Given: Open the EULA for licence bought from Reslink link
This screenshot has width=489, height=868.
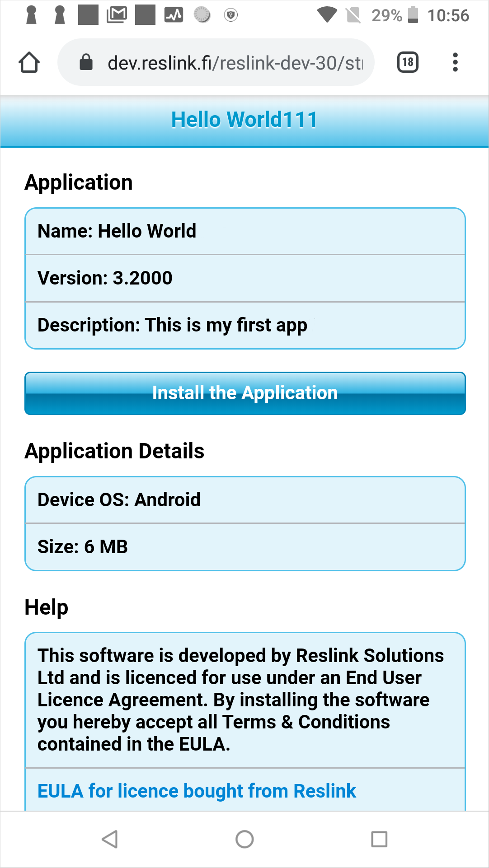Looking at the screenshot, I should (x=197, y=791).
